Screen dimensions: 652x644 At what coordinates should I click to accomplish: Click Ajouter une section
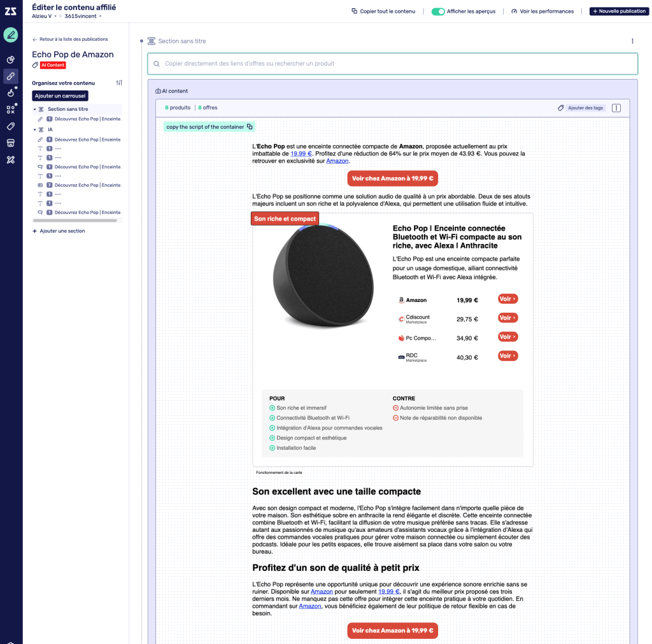click(59, 231)
